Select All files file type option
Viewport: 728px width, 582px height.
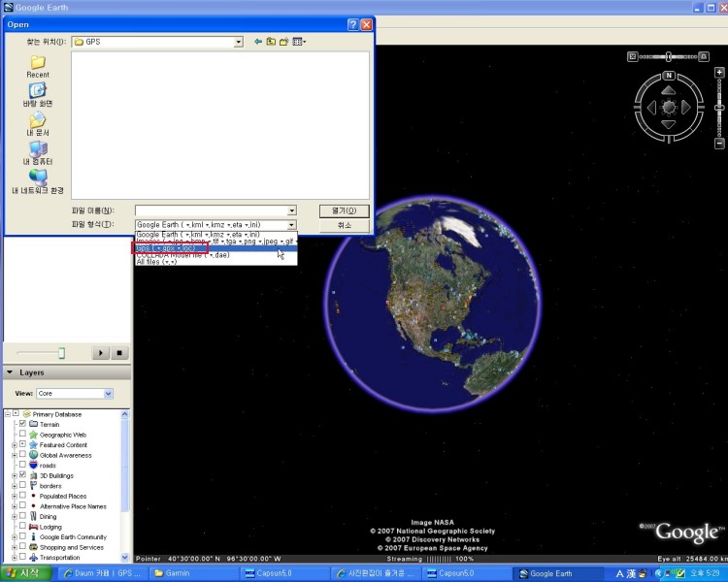coord(215,262)
